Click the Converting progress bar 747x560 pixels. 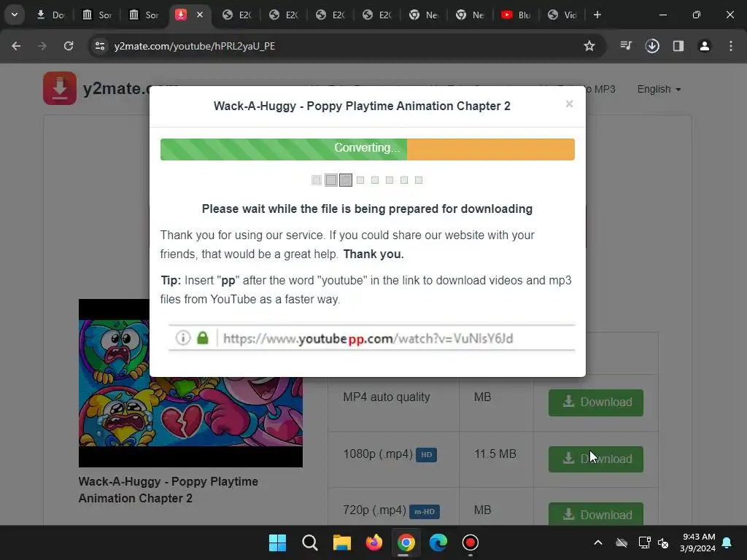click(x=368, y=149)
